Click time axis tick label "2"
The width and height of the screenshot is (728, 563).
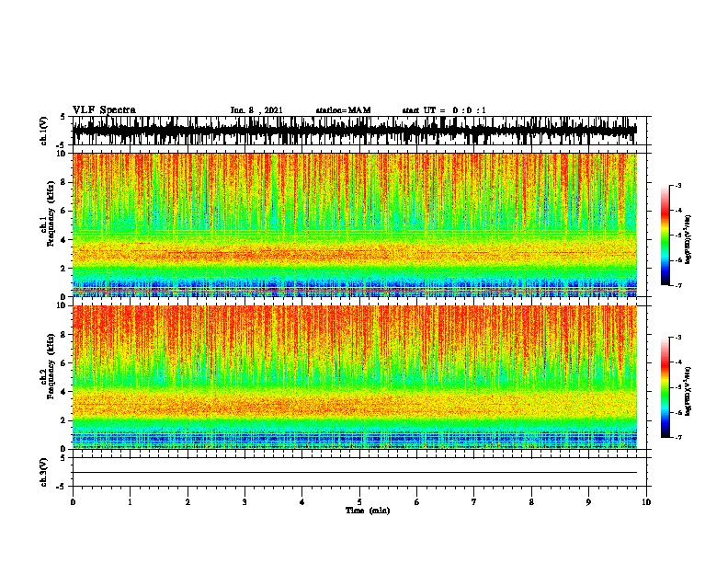pyautogui.click(x=188, y=502)
